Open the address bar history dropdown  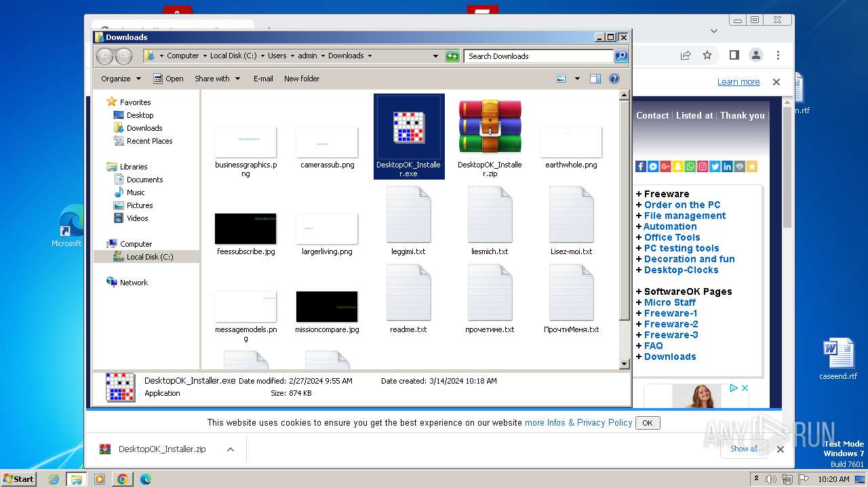(435, 56)
